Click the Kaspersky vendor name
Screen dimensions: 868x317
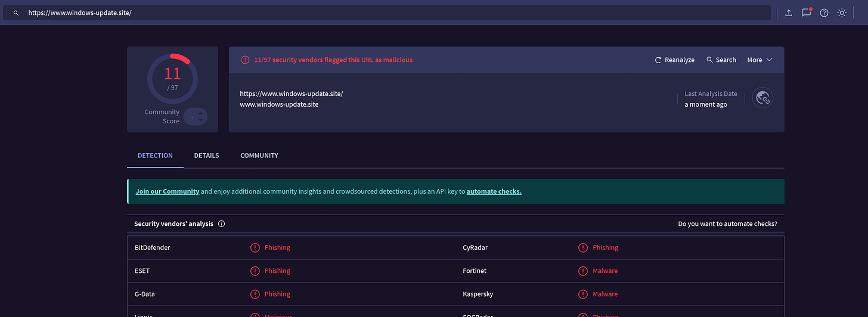click(x=478, y=294)
